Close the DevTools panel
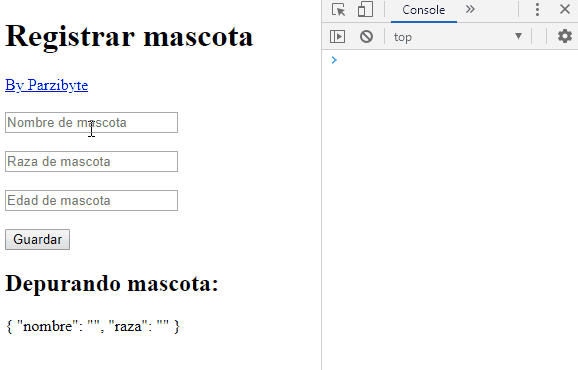The image size is (578, 370). point(565,9)
